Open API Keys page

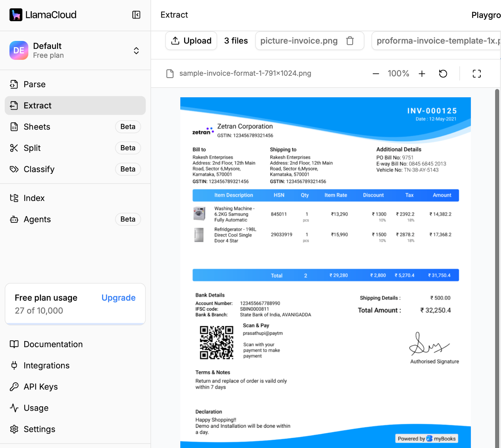click(x=75, y=387)
